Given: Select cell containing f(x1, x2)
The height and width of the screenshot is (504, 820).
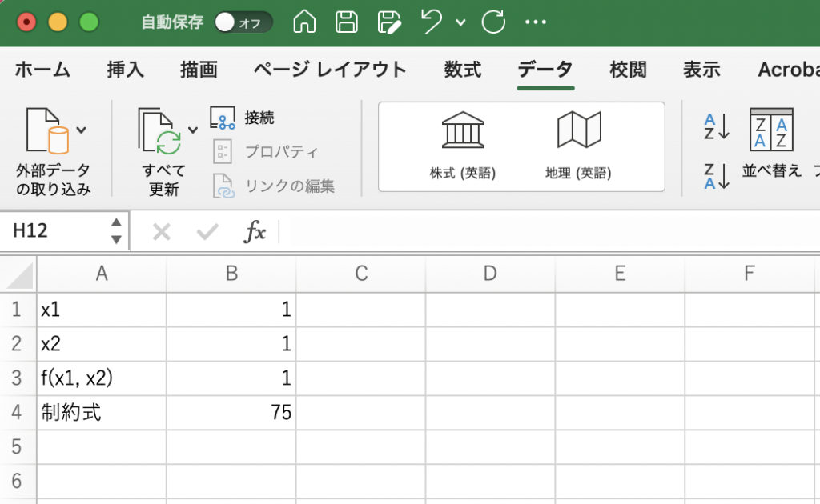Looking at the screenshot, I should coord(102,378).
